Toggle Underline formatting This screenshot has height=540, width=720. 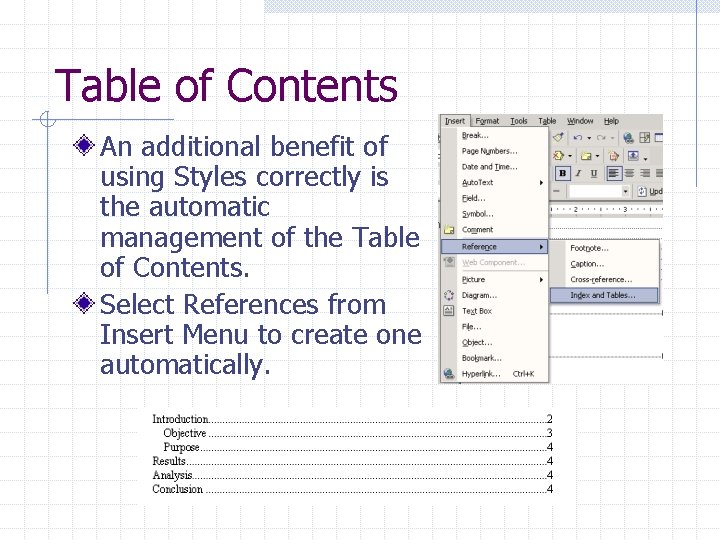594,173
